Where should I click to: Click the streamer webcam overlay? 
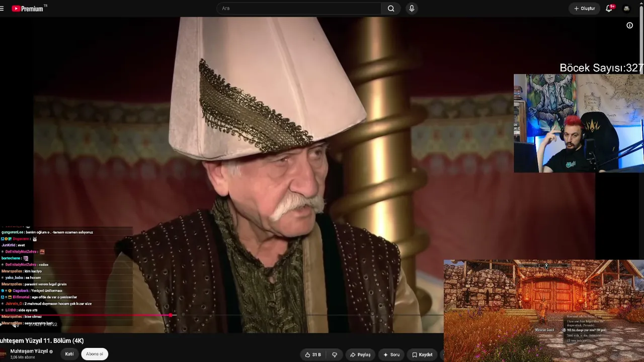579,123
